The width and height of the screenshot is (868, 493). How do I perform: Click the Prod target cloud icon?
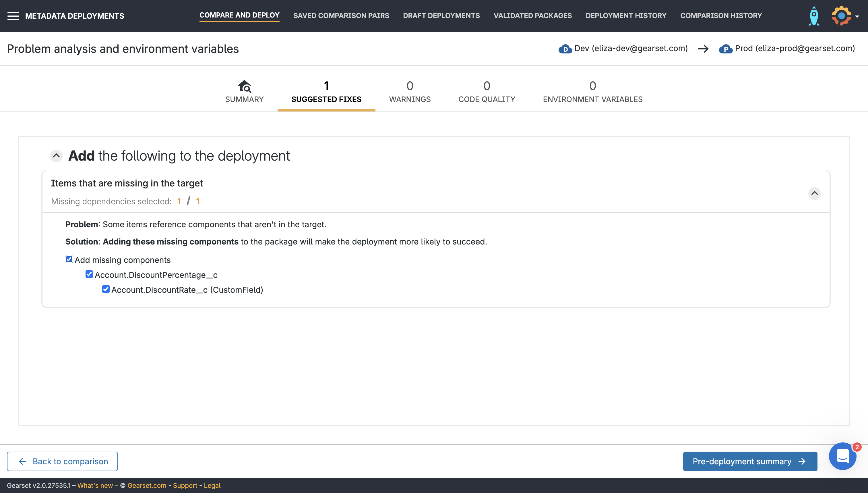pos(725,49)
